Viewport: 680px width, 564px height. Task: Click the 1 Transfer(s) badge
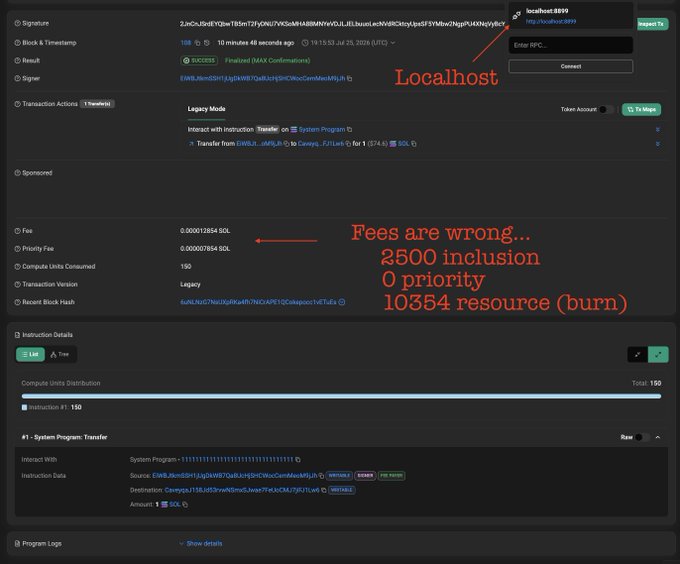coord(97,104)
